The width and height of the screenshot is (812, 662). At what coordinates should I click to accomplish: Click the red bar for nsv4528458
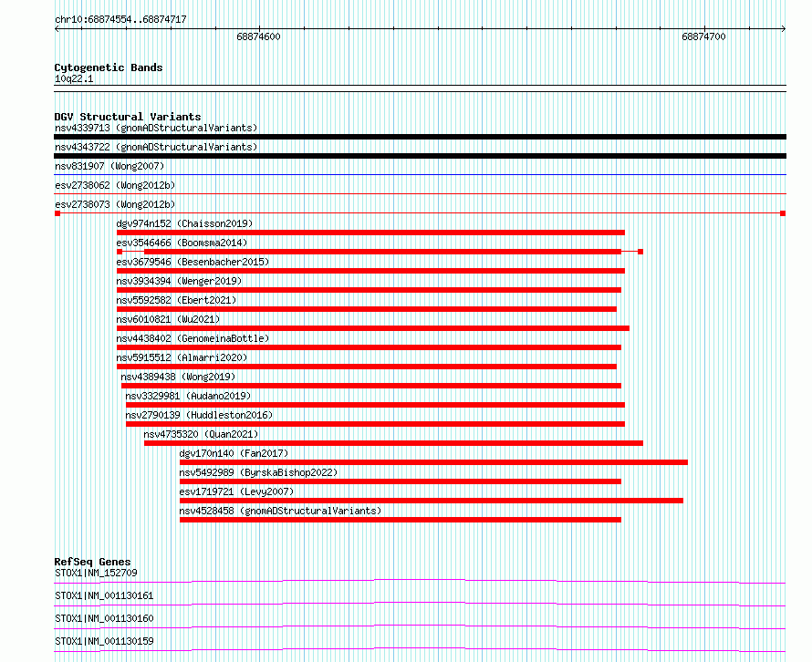(x=401, y=520)
